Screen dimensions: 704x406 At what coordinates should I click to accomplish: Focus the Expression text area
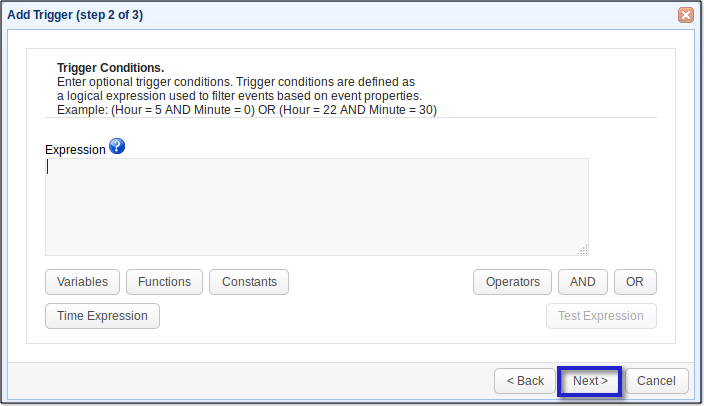pos(316,206)
